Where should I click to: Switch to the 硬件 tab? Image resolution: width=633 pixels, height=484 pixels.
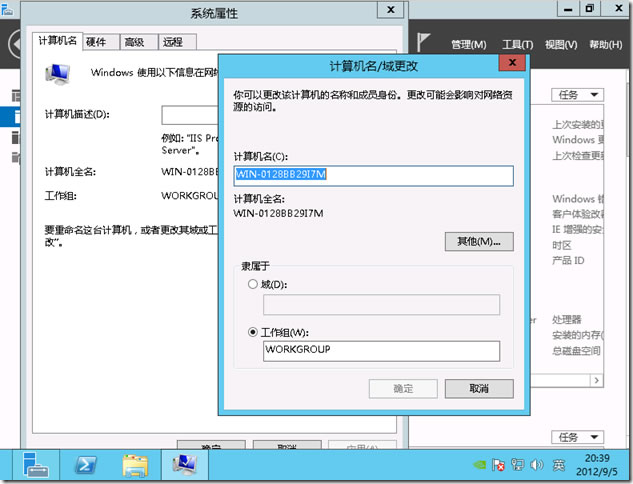(x=97, y=42)
